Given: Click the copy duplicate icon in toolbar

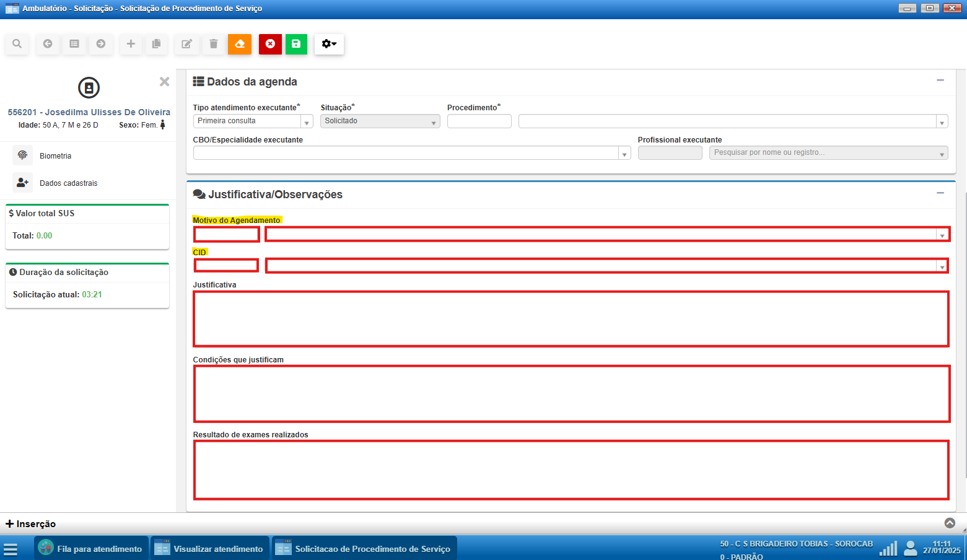Looking at the screenshot, I should [x=157, y=44].
